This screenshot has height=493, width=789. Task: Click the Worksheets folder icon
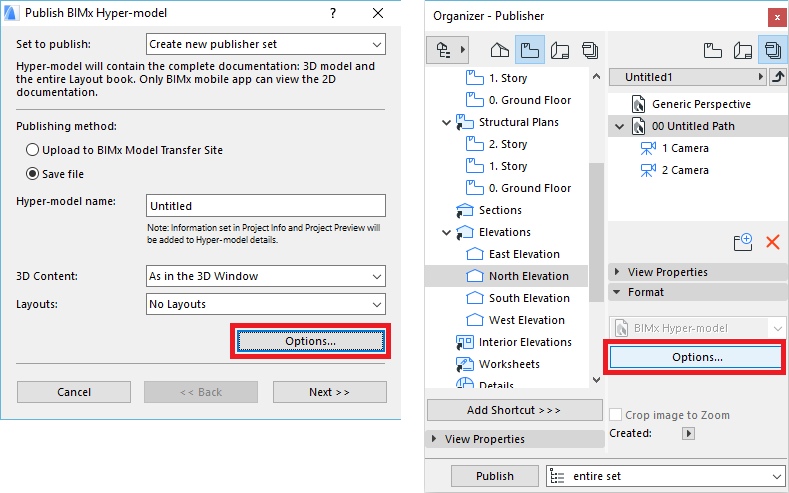pos(465,364)
